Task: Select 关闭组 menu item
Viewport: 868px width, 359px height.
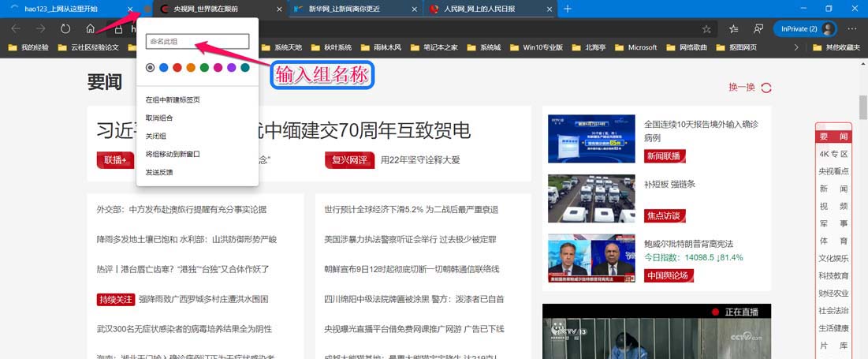Action: 197,136
